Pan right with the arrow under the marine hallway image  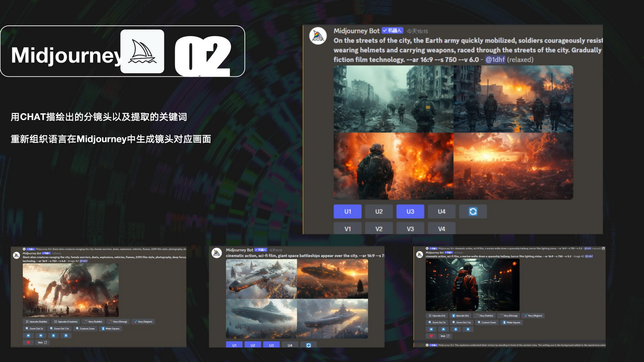pyautogui.click(x=444, y=329)
